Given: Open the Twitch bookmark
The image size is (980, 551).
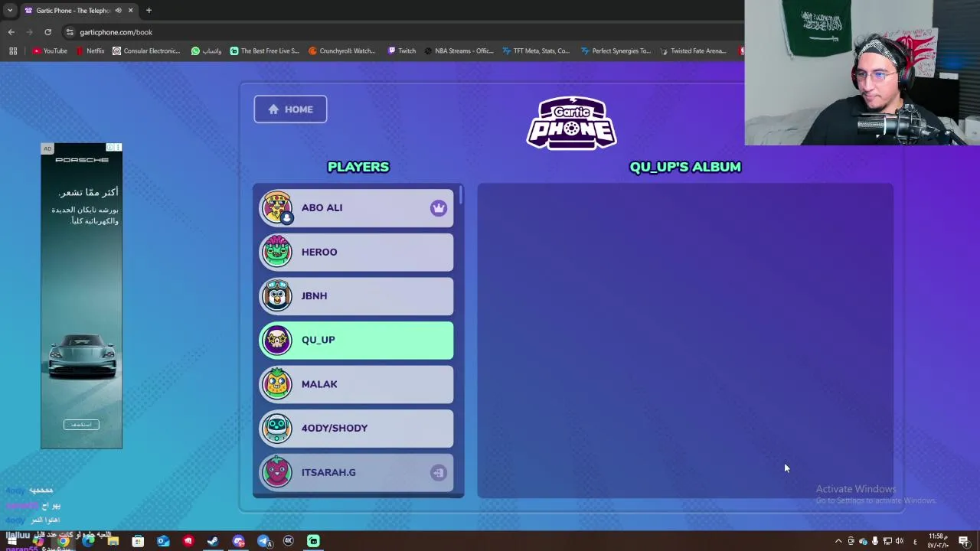Looking at the screenshot, I should [x=402, y=51].
